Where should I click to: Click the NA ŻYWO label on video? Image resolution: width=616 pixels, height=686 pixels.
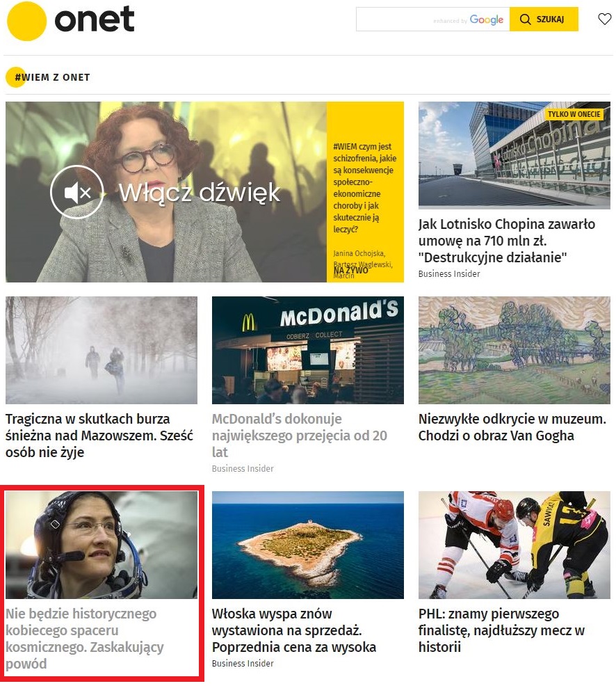pyautogui.click(x=351, y=270)
